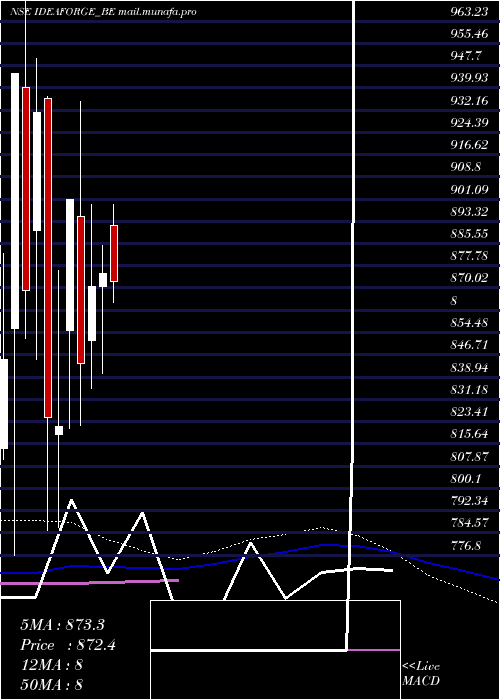Image resolution: width=500 pixels, height=700 pixels.
Task: Click the 955.46 price axis label
Action: click(469, 34)
